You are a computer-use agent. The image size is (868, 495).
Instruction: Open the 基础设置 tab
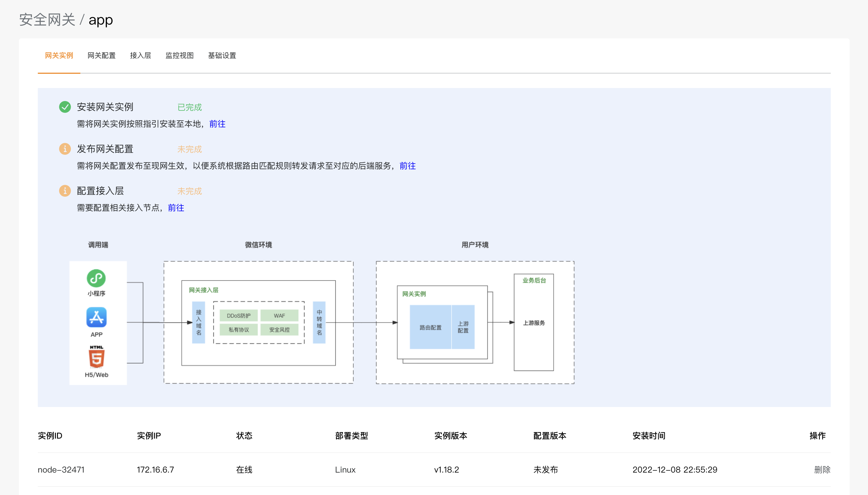[222, 56]
